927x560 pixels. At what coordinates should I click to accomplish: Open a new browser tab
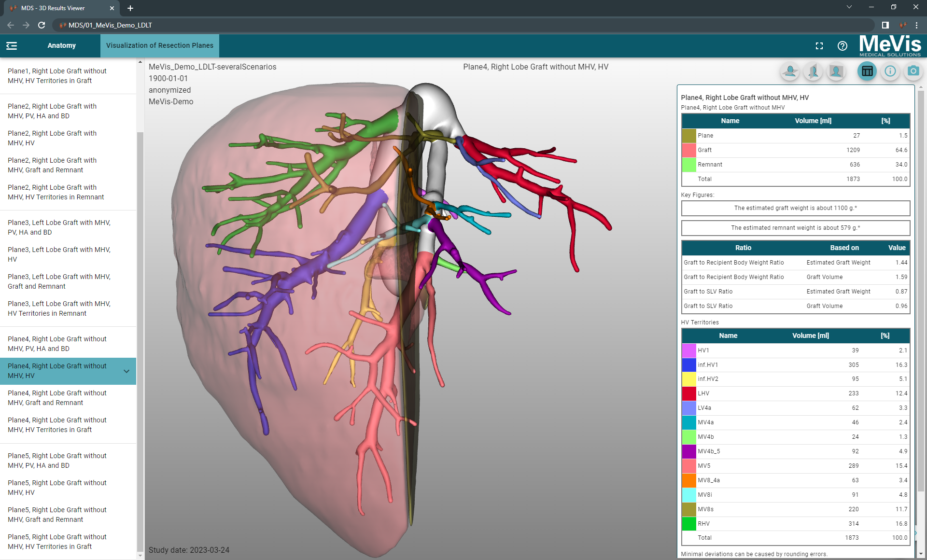tap(130, 8)
